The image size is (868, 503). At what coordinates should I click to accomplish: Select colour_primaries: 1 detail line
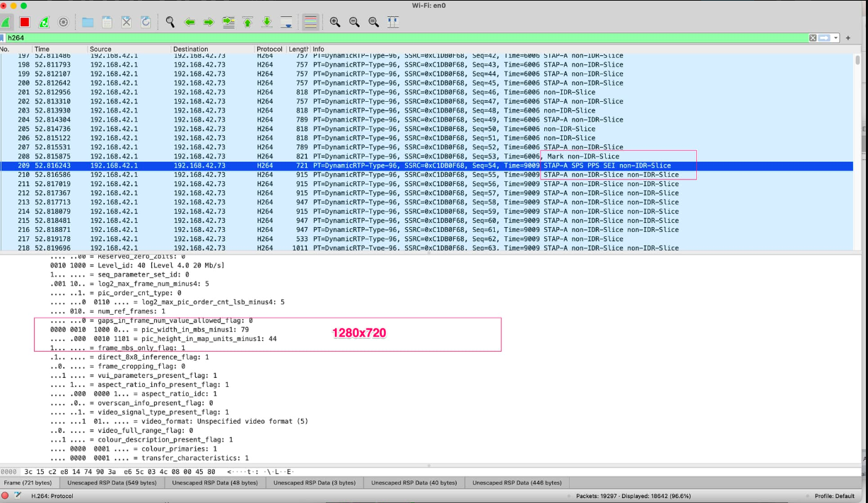click(134, 449)
